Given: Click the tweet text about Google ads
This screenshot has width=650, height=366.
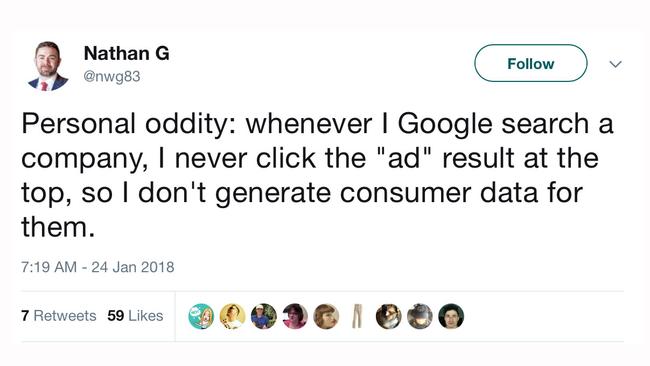Looking at the screenshot, I should coord(317,175).
